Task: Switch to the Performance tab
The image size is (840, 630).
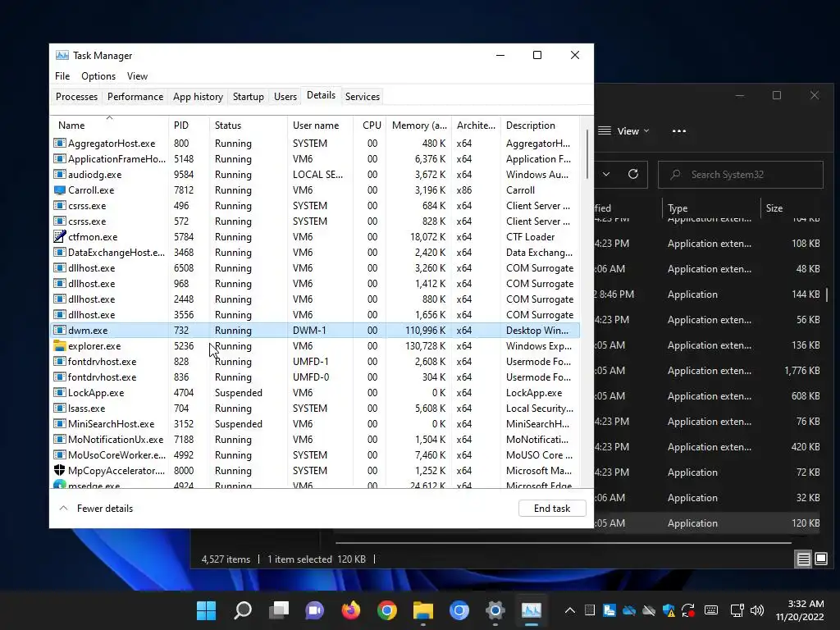Action: point(135,97)
